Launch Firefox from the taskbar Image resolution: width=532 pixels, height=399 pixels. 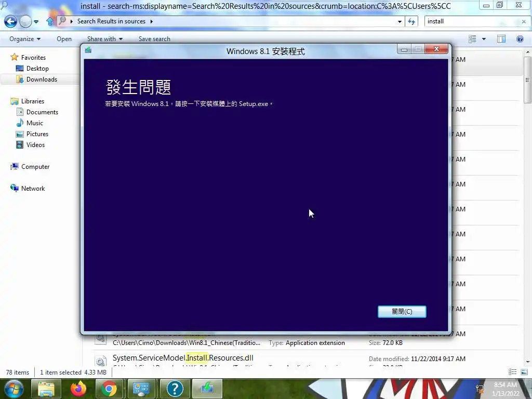(78, 389)
